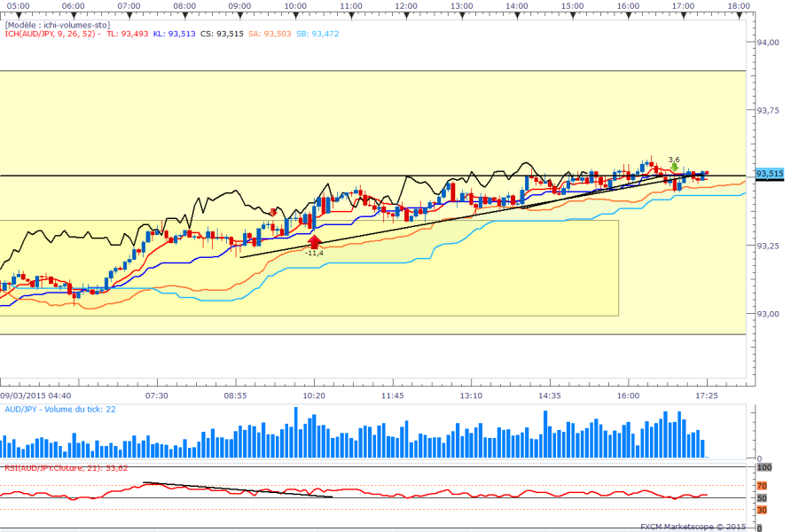Click the orange RSI 30 level tag
This screenshot has height=532, width=791.
761,510
